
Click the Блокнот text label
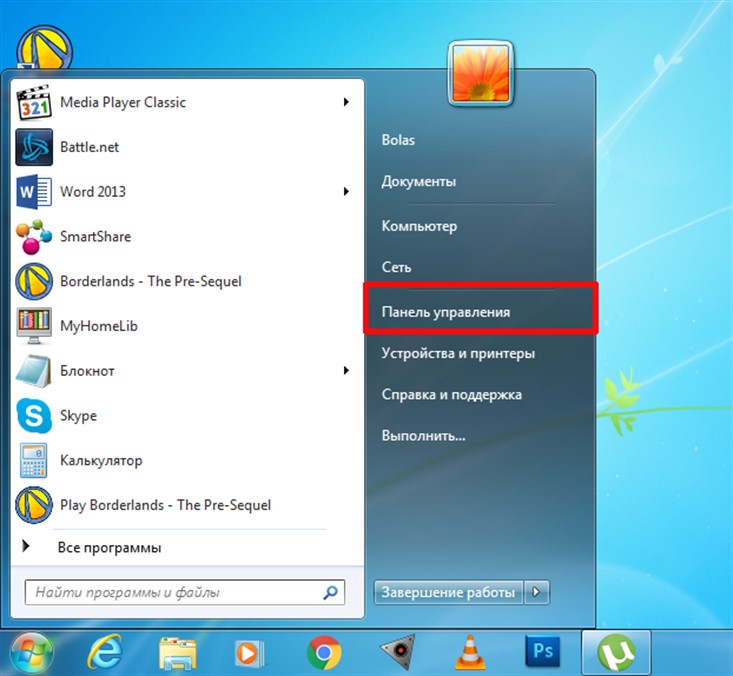point(87,371)
